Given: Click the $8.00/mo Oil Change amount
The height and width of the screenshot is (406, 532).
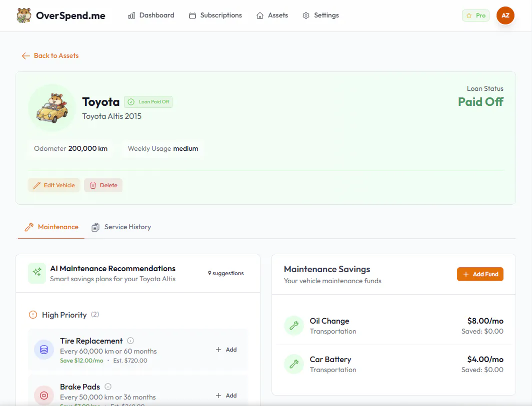Looking at the screenshot, I should [485, 321].
